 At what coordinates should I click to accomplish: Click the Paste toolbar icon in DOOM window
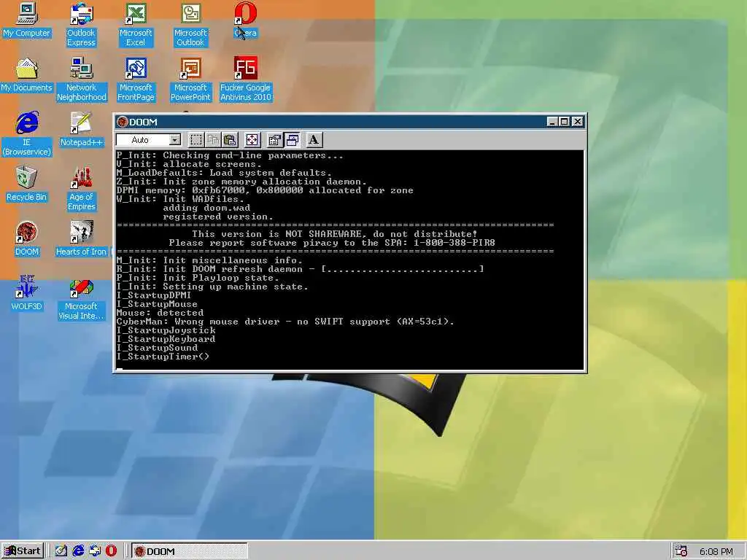coord(230,139)
